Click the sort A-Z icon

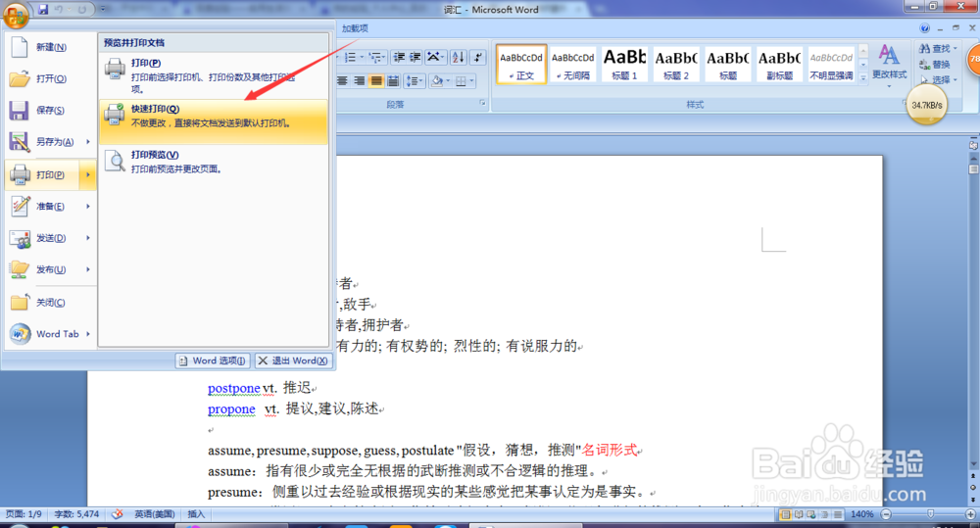[458, 58]
